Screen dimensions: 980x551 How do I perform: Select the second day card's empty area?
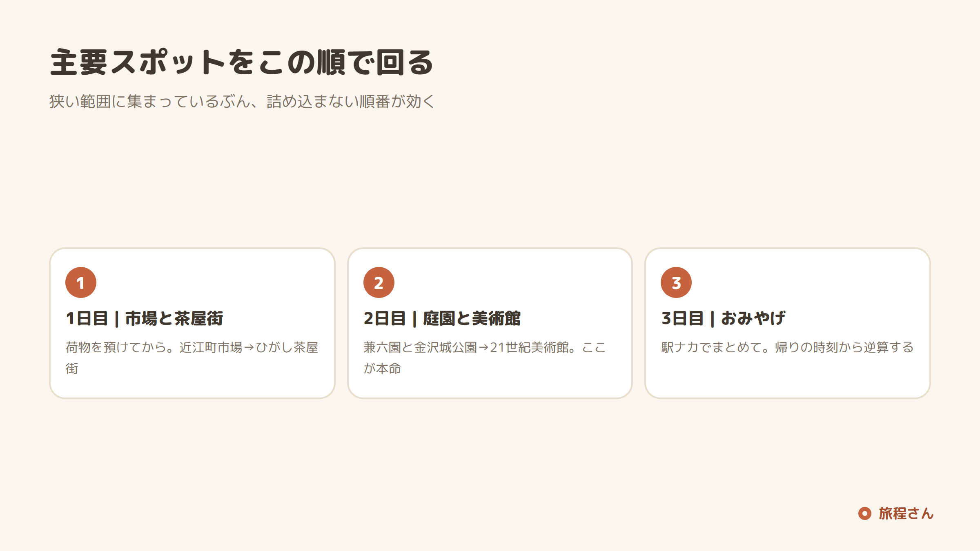coord(510,282)
